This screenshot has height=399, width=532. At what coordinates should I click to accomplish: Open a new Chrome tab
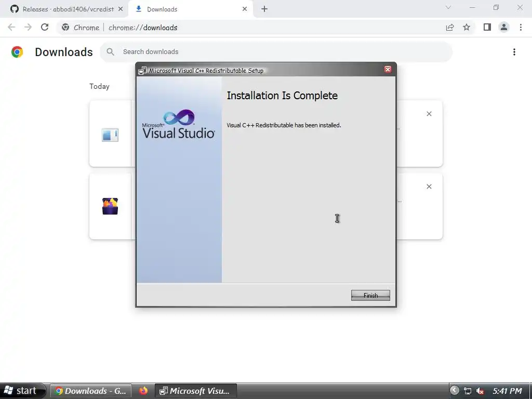tap(264, 9)
